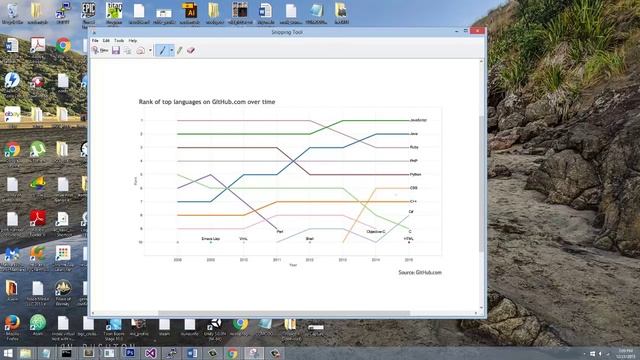Click the chart title 'Rank of top languages'
640x360 pixels.
click(207, 102)
